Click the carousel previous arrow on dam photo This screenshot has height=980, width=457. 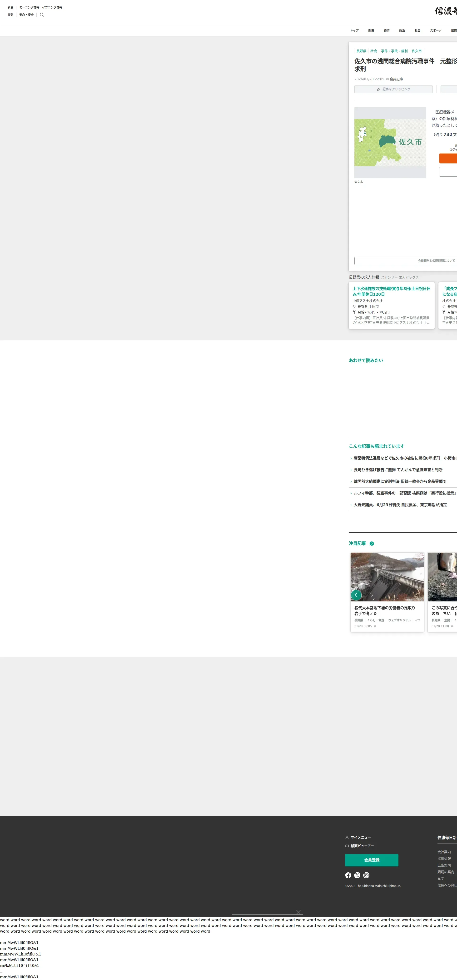(356, 595)
